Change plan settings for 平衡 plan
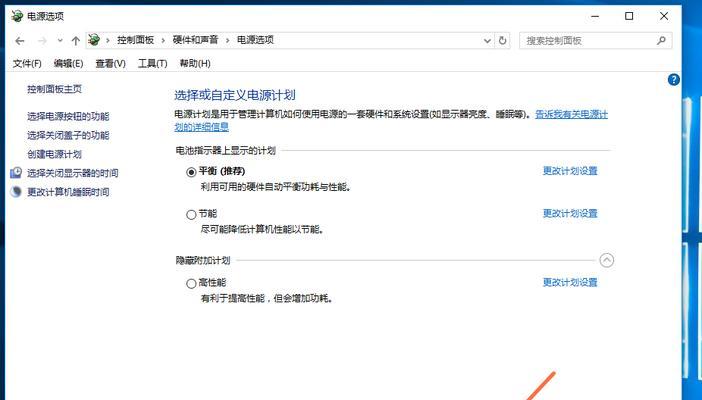 point(570,171)
